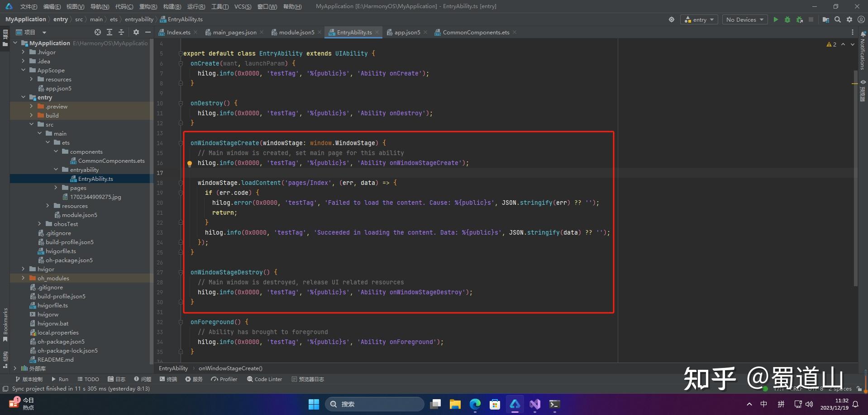
Task: Click the yellow lightbulb on line 16
Action: 190,164
